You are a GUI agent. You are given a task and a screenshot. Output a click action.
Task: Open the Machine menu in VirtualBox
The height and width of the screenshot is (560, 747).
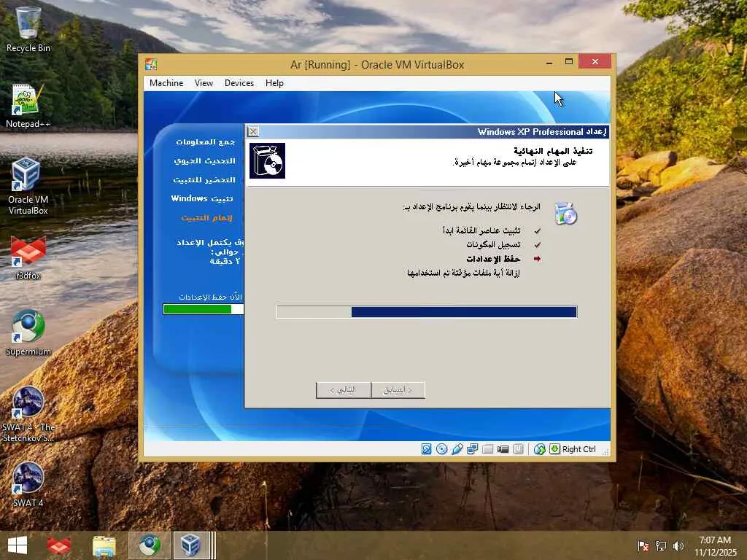pyautogui.click(x=166, y=83)
